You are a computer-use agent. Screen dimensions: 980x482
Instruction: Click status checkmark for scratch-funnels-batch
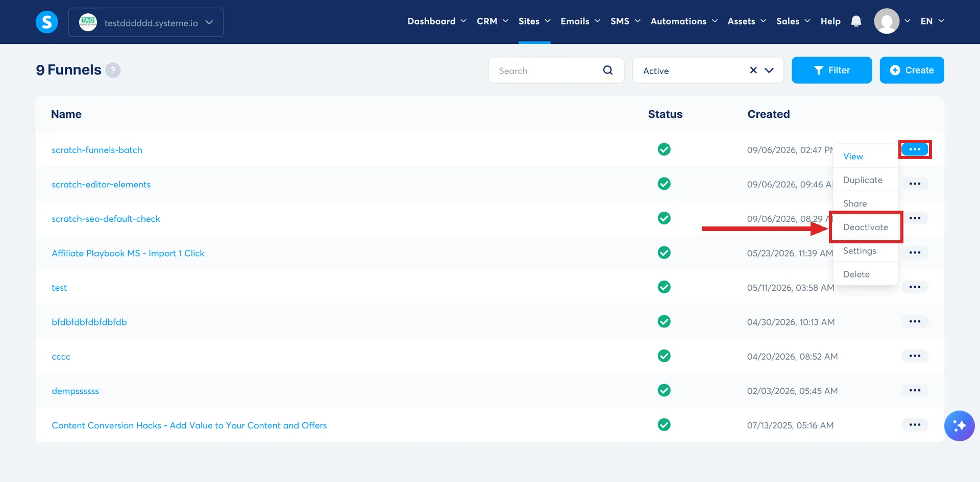pos(664,149)
